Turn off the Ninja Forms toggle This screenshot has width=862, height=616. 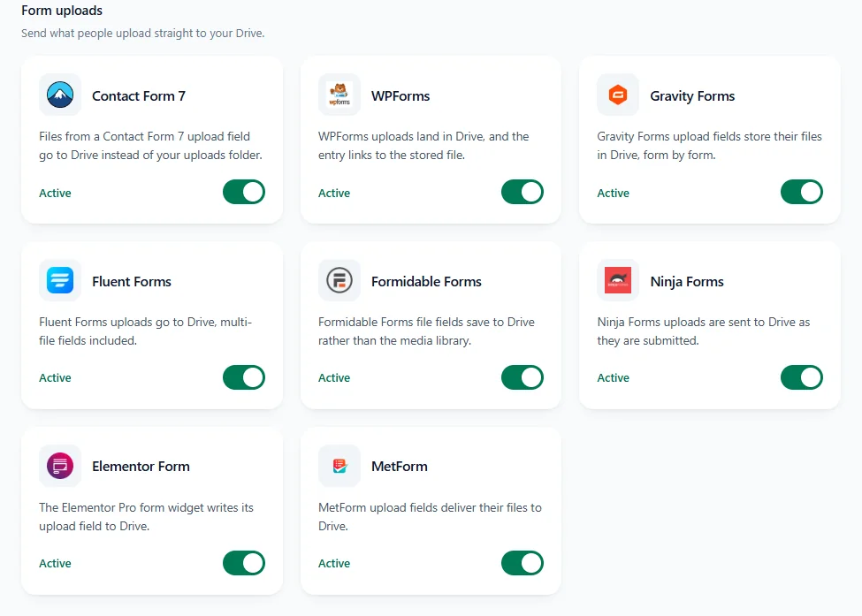pyautogui.click(x=802, y=377)
